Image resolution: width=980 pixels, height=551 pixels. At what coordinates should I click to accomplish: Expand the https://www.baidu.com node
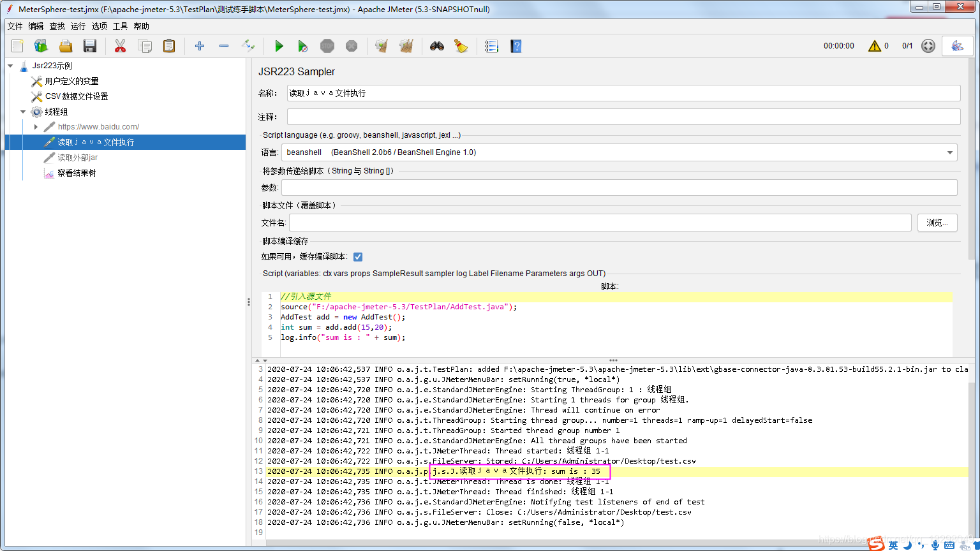point(36,126)
